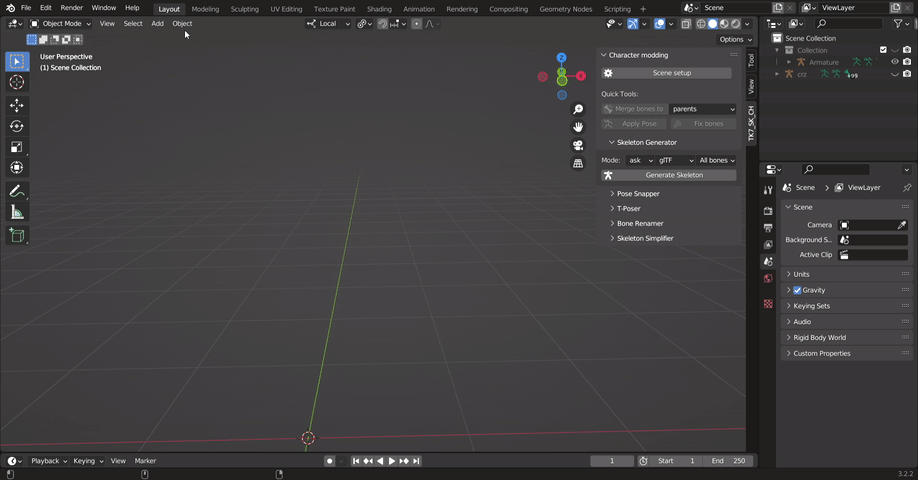The height and width of the screenshot is (480, 918).
Task: Activate the Rotate tool
Action: click(x=17, y=126)
